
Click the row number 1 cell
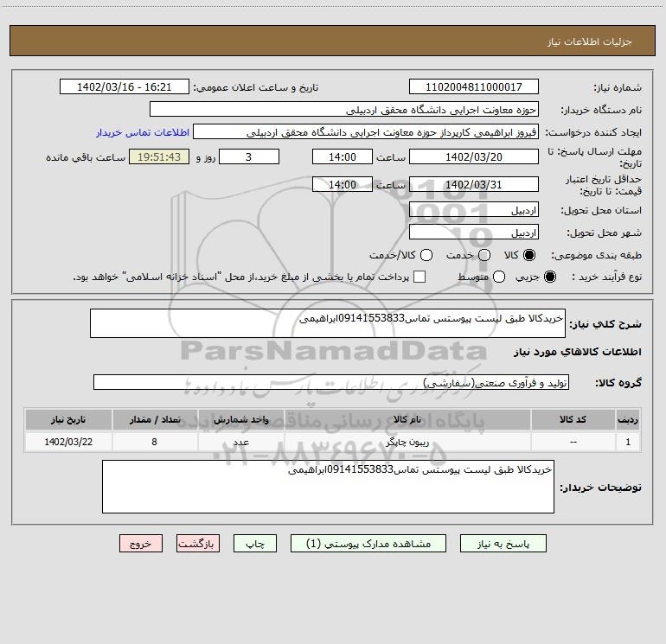(628, 442)
